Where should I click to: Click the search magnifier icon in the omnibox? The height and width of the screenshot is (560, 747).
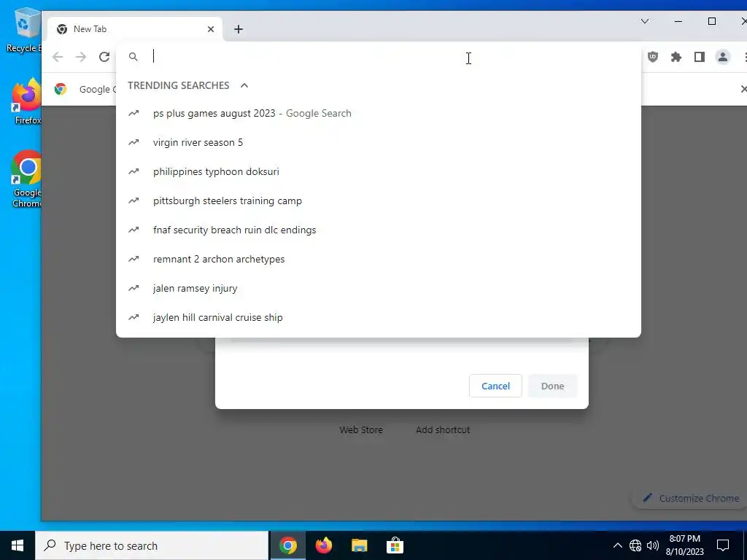pyautogui.click(x=133, y=57)
